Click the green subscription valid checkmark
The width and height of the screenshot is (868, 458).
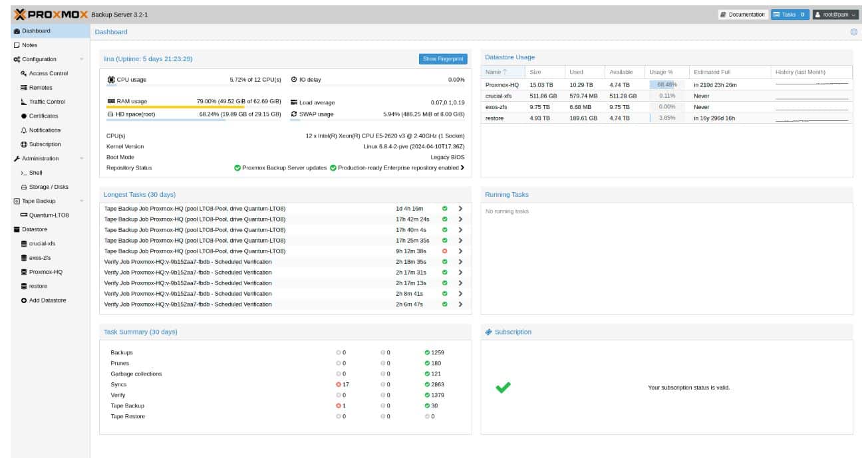coord(504,387)
